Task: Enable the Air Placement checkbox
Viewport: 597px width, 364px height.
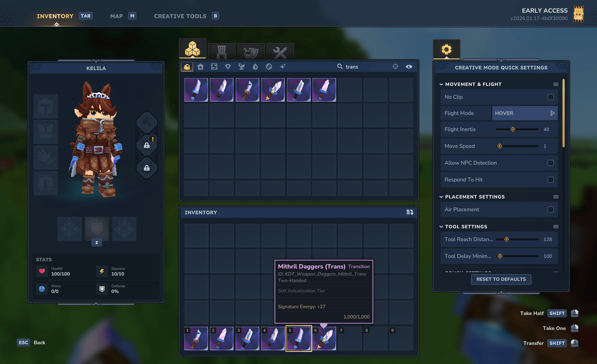Action: coord(551,210)
